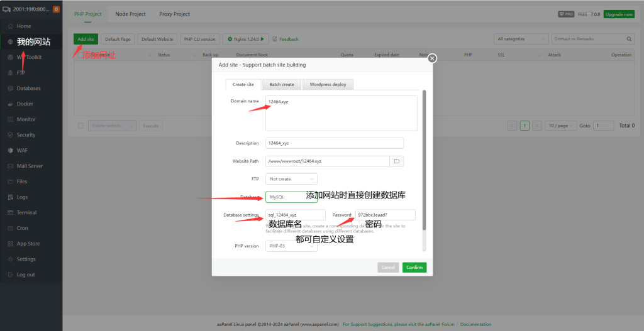Click the Goto page number field
644x331 pixels.
click(x=604, y=126)
